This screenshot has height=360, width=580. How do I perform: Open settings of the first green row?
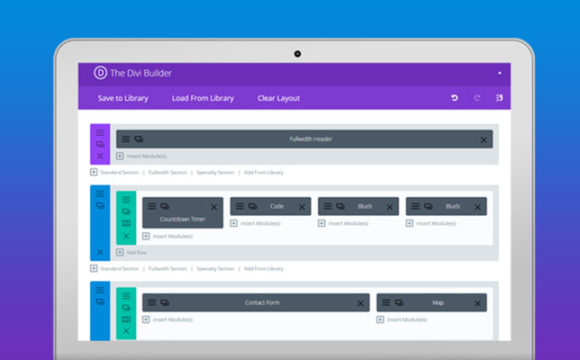126,200
